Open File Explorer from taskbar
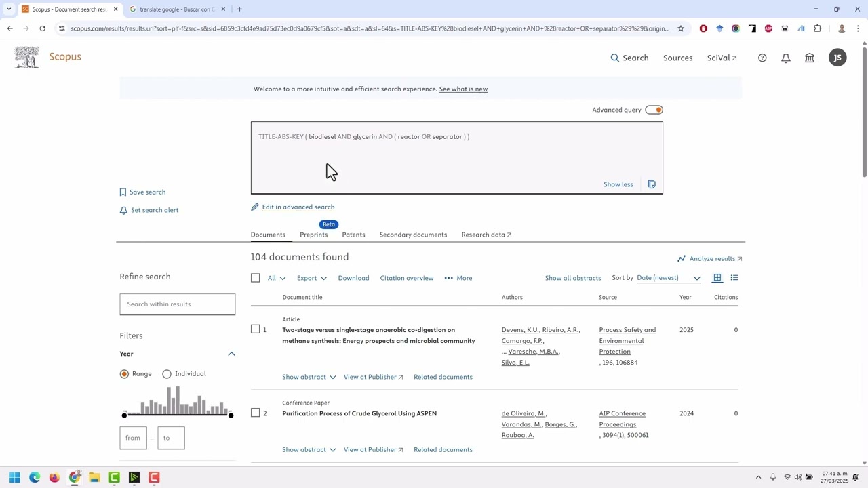 [94, 478]
